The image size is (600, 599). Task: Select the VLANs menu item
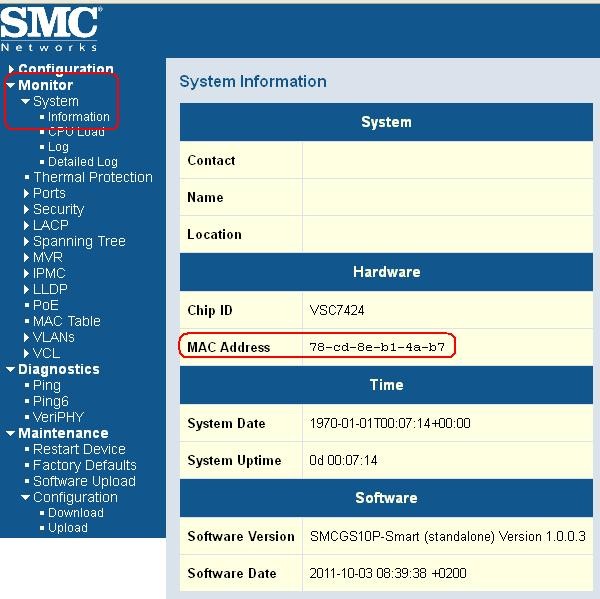[54, 338]
